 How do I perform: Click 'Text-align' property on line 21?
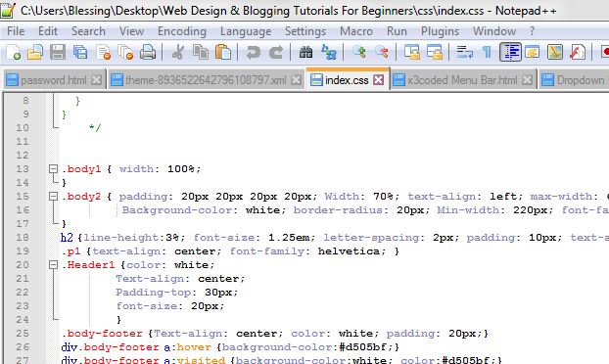tap(150, 279)
